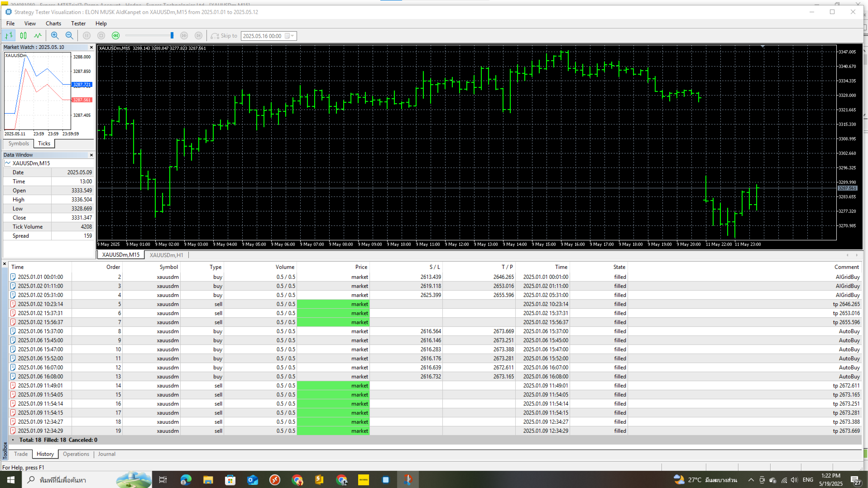
Task: Open the File menu
Action: pyautogui.click(x=10, y=24)
